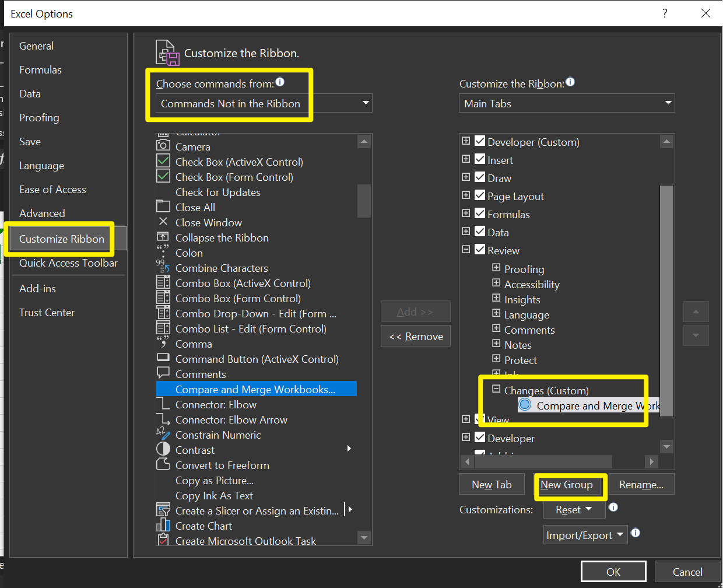Viewport: 723px width, 588px height.
Task: Click the Connector: Elbow Arrow icon
Action: coord(163,419)
